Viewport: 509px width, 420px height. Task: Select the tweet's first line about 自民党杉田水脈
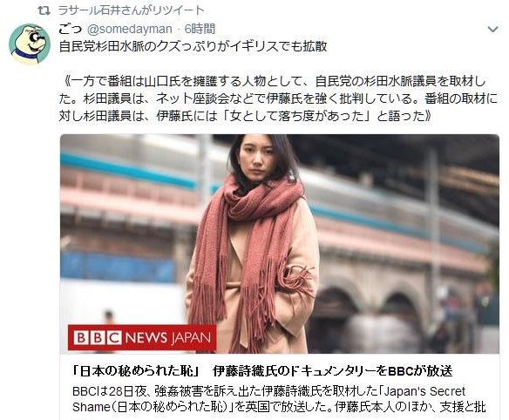tap(193, 47)
